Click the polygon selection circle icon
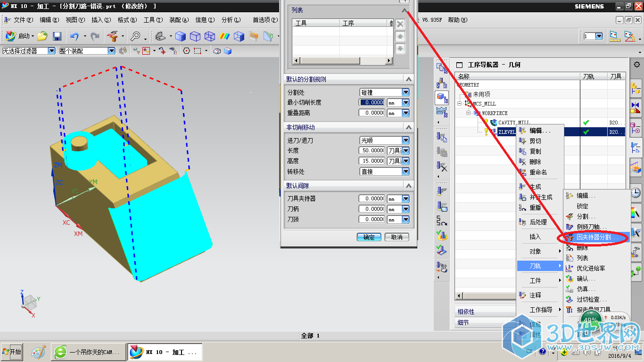 point(187,51)
